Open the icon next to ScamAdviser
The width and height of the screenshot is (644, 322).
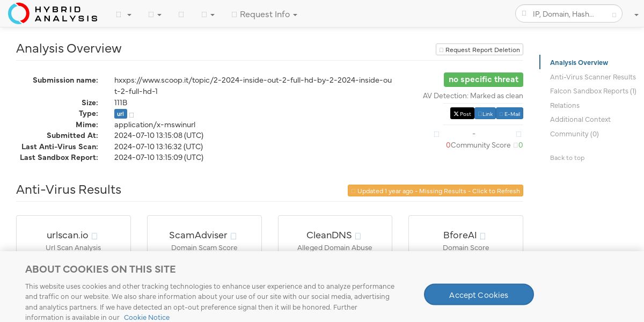[x=233, y=236]
